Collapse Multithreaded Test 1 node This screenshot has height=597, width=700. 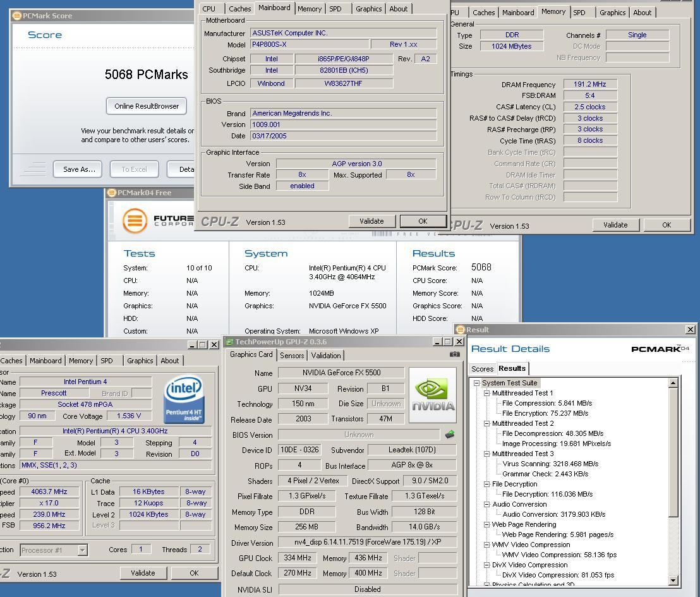point(486,394)
